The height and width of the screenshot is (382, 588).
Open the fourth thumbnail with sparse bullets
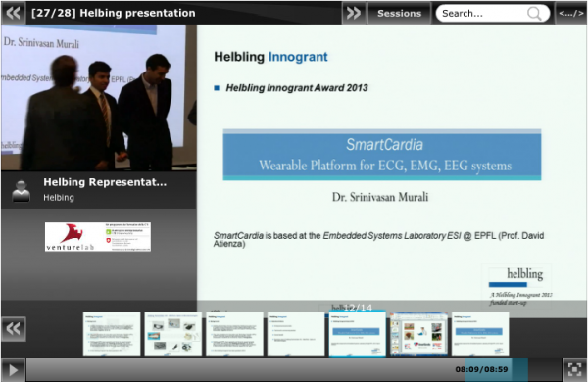click(296, 334)
